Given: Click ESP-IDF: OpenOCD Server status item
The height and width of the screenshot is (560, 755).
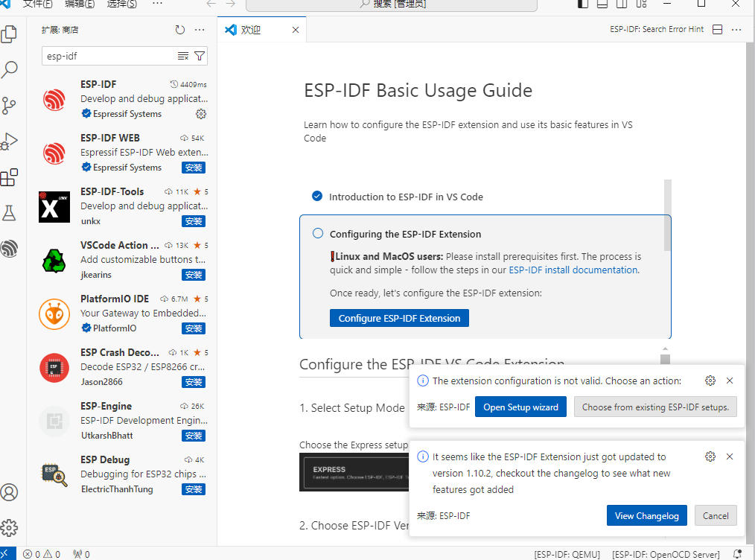Looking at the screenshot, I should 666,554.
